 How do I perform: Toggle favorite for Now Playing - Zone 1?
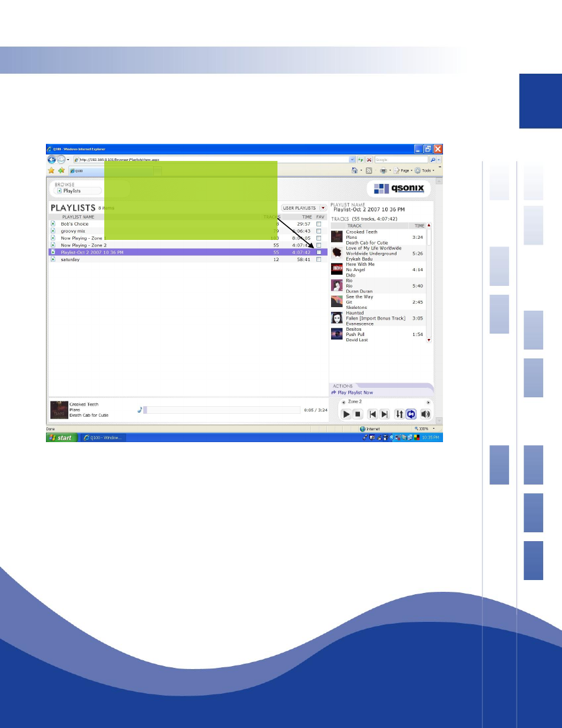point(319,238)
